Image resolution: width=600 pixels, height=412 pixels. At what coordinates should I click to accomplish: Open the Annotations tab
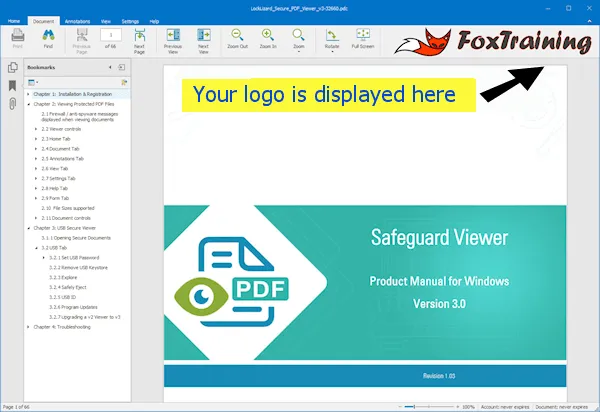coord(77,21)
